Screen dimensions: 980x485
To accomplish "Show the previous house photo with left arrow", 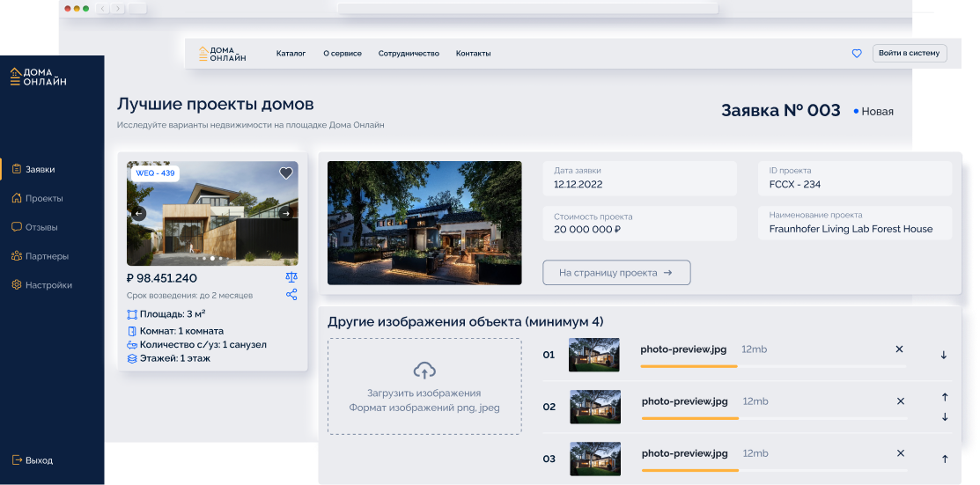I will pos(139,213).
